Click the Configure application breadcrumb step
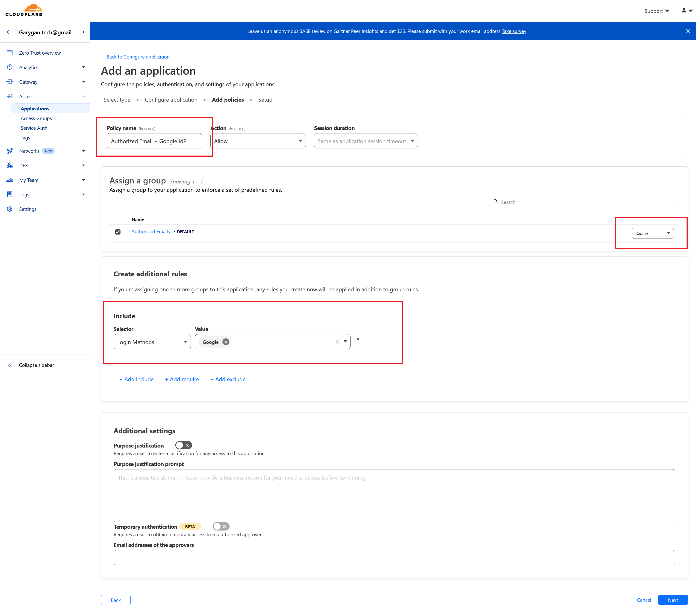 point(171,100)
